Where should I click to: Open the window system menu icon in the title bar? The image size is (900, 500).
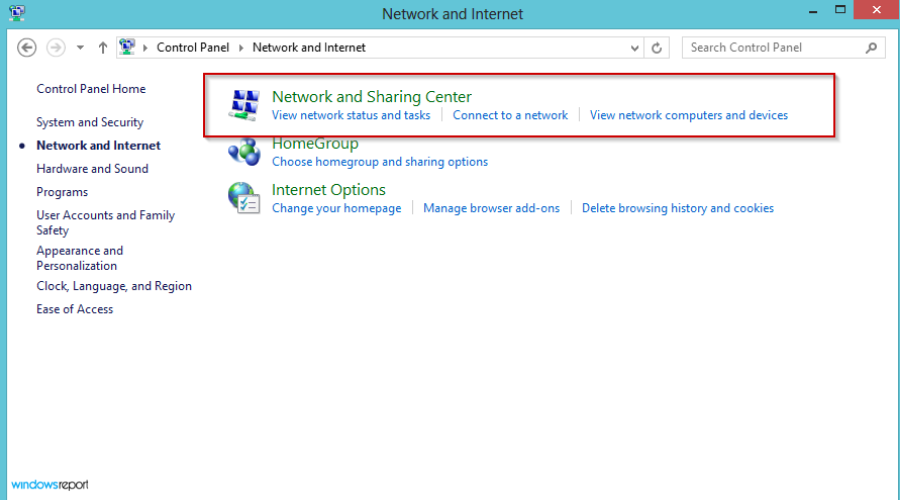17,13
